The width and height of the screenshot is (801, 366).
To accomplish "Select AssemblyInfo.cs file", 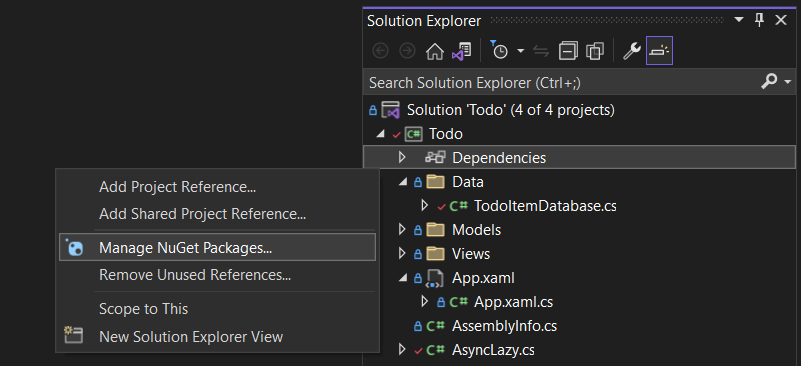I will [504, 326].
